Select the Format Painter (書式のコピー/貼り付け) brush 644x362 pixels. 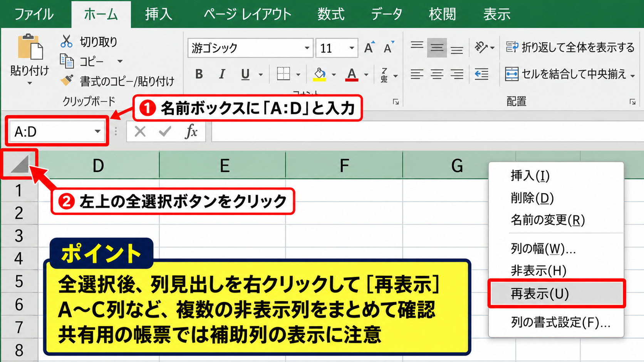[67, 80]
